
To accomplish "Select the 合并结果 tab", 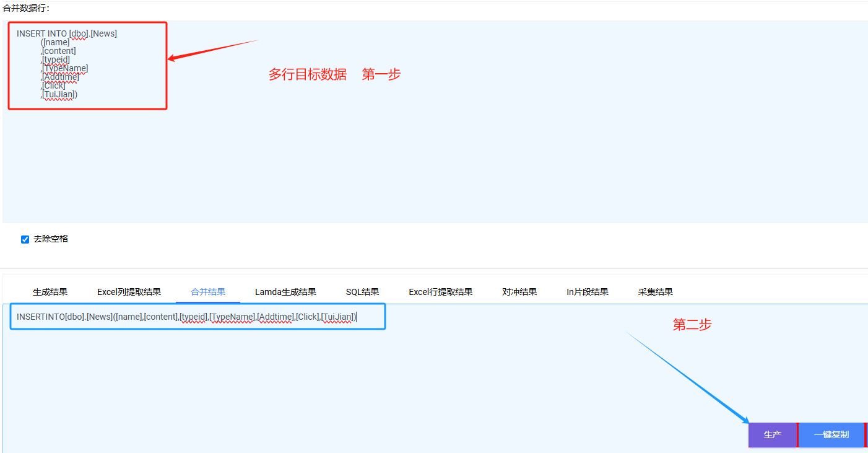I will coord(208,292).
